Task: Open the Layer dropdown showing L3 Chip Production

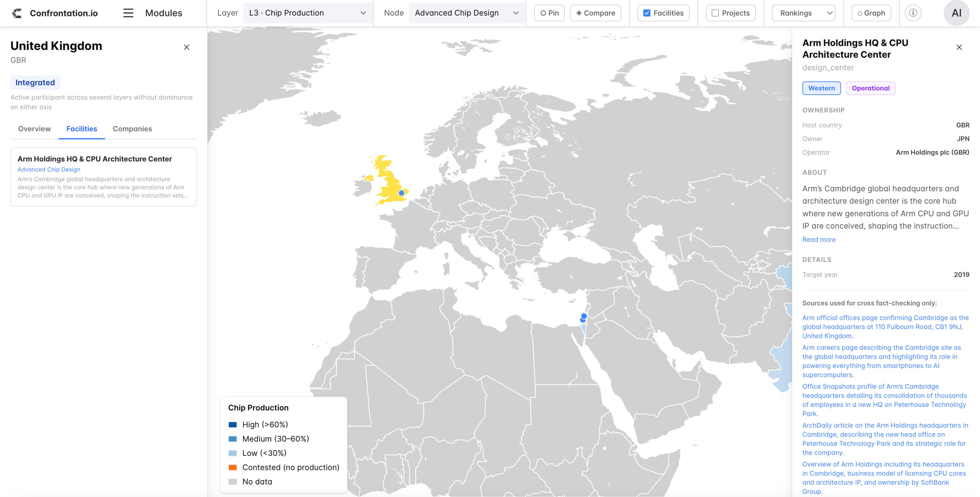Action: pyautogui.click(x=308, y=13)
